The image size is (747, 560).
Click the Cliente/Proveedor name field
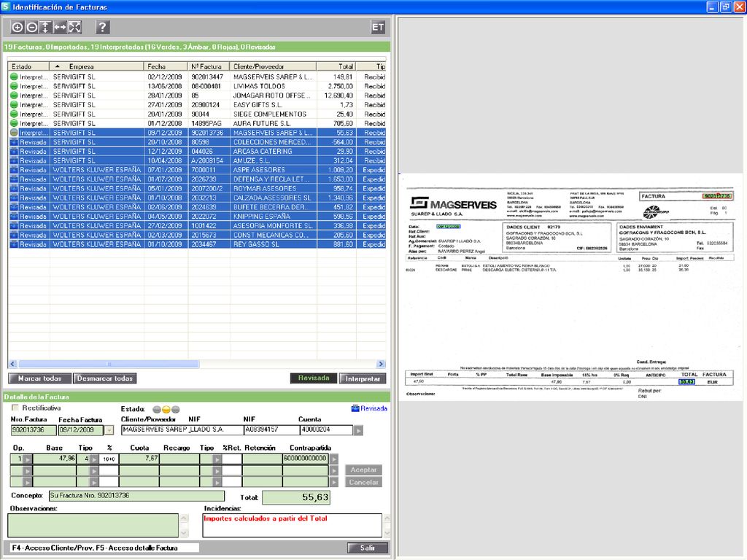182,430
